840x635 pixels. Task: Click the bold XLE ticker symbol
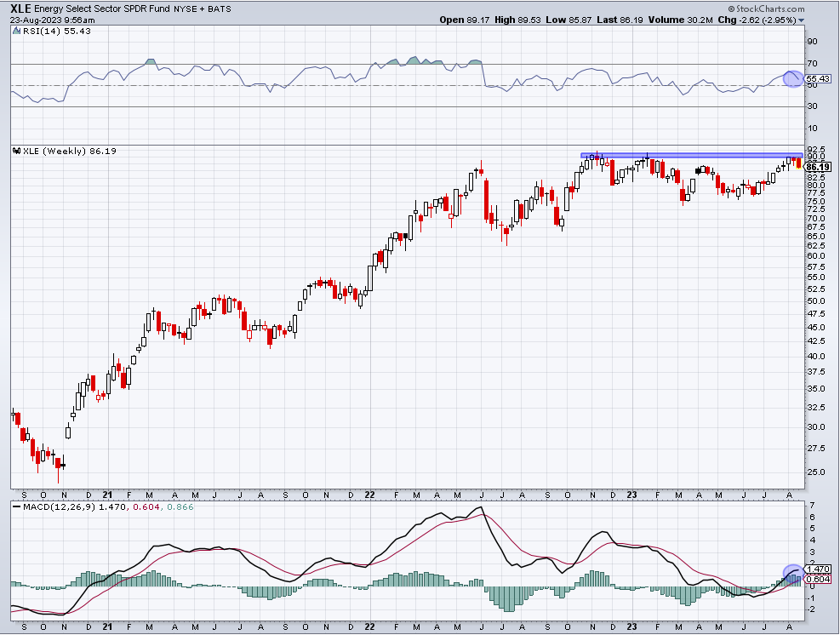(x=21, y=9)
